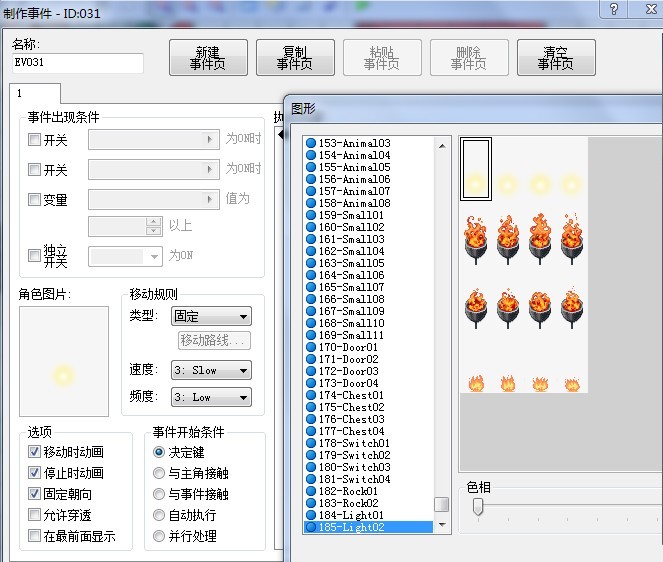Click the blue icon beside 169-Small11
Image resolution: width=663 pixels, height=562 pixels.
[x=311, y=335]
